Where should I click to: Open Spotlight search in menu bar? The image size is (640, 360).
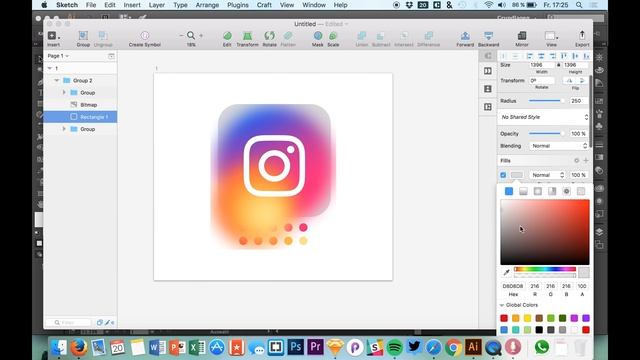pyautogui.click(x=579, y=5)
